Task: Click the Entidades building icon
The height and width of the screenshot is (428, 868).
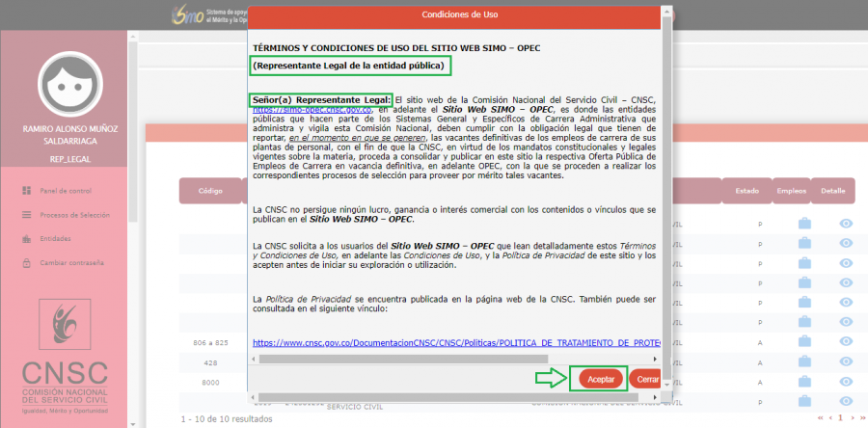Action: point(26,239)
